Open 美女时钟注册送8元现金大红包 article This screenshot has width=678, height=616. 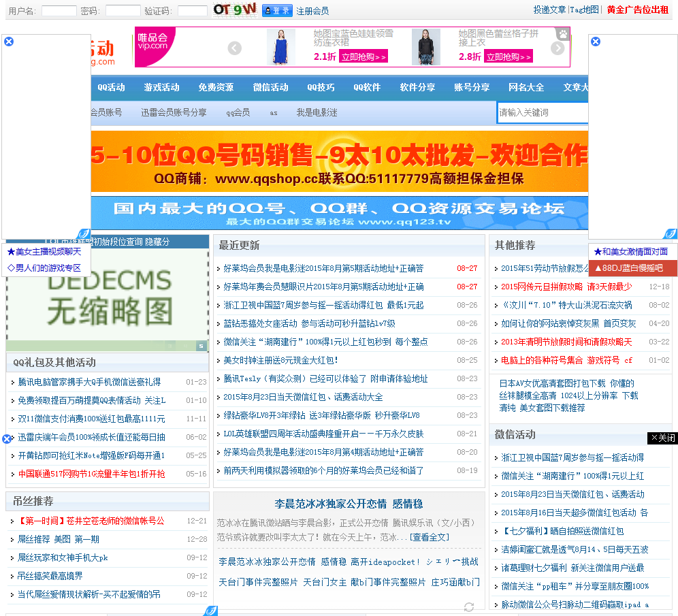(x=280, y=360)
